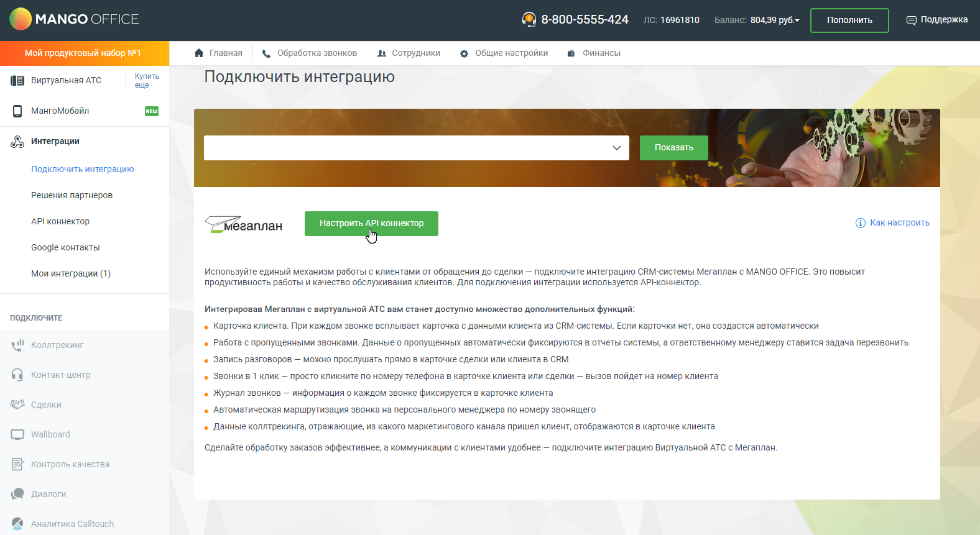Click the Обработка звонков phone icon
This screenshot has height=535, width=980.
266,53
